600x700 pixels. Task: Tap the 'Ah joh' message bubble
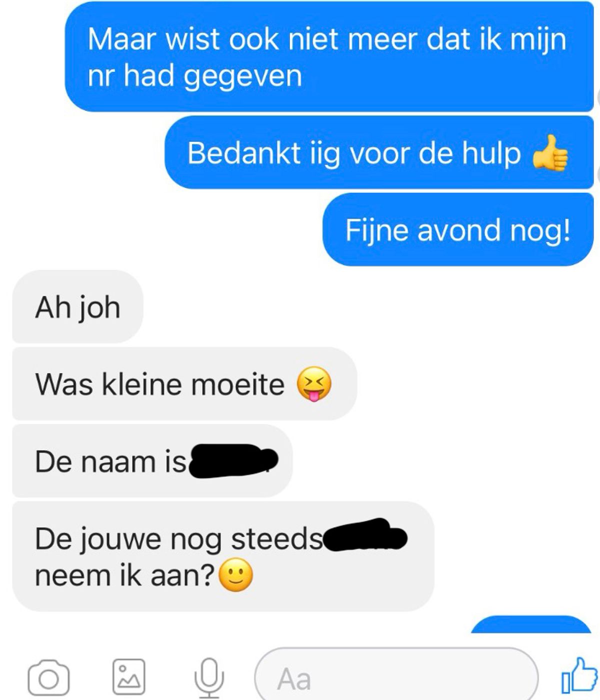[77, 307]
